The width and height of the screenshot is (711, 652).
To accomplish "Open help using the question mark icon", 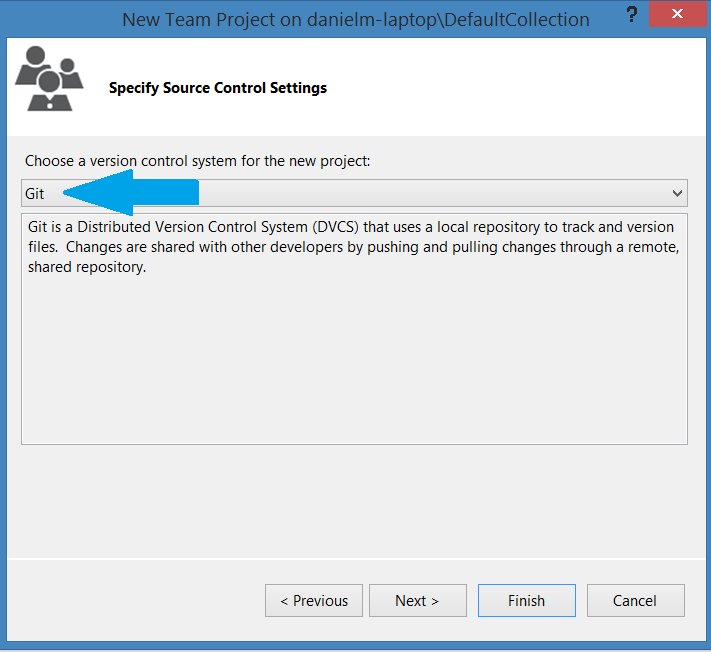I will [x=632, y=15].
